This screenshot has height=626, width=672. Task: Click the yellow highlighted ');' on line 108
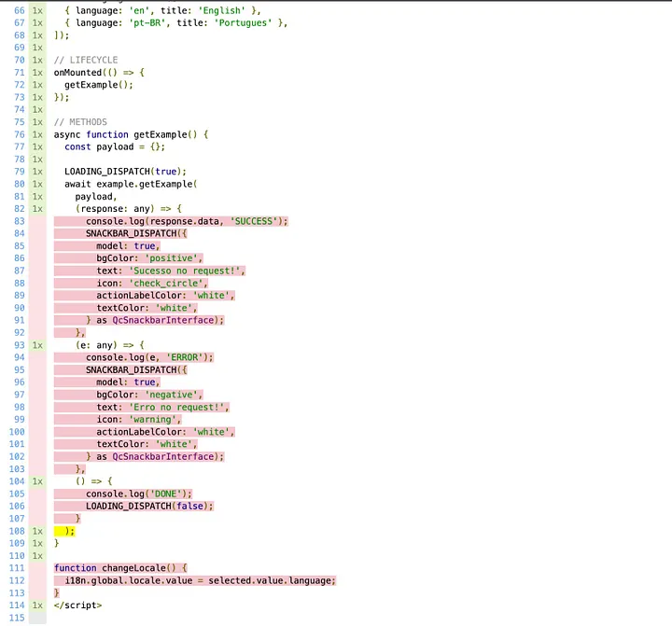[64, 532]
